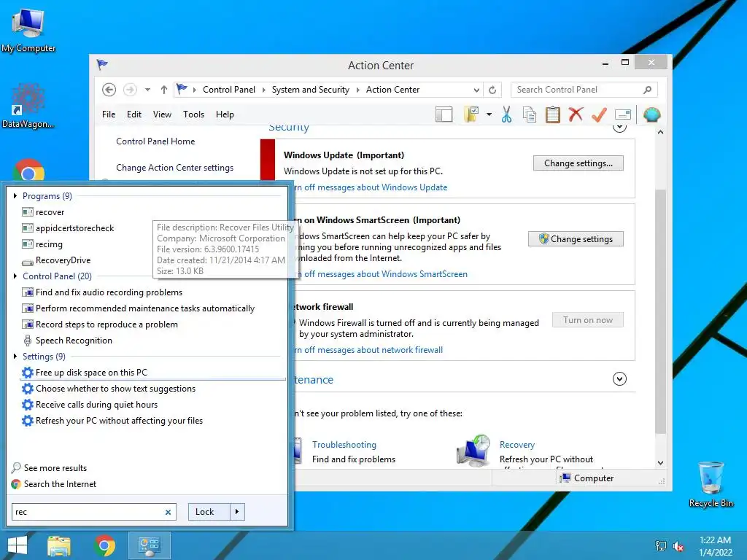Go to Control Panel Home
Viewport: 747px width, 560px height.
[x=155, y=141]
